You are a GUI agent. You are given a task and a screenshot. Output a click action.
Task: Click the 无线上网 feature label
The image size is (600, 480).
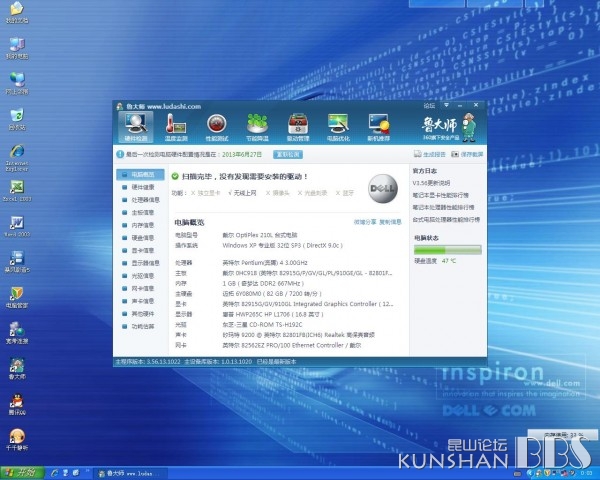[x=242, y=193]
